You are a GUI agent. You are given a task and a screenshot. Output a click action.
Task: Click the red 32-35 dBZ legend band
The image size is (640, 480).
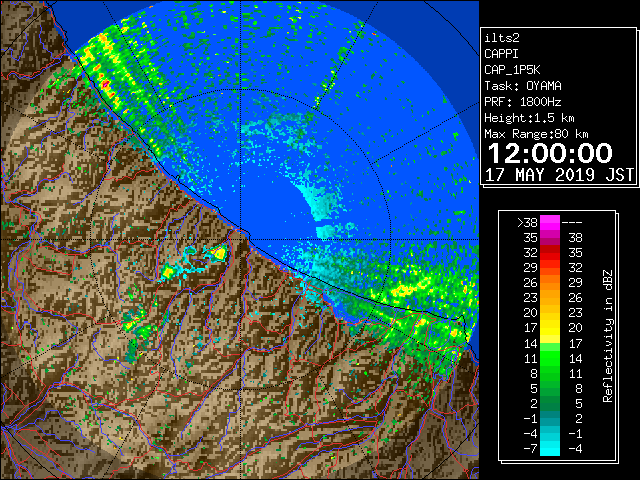click(x=550, y=253)
